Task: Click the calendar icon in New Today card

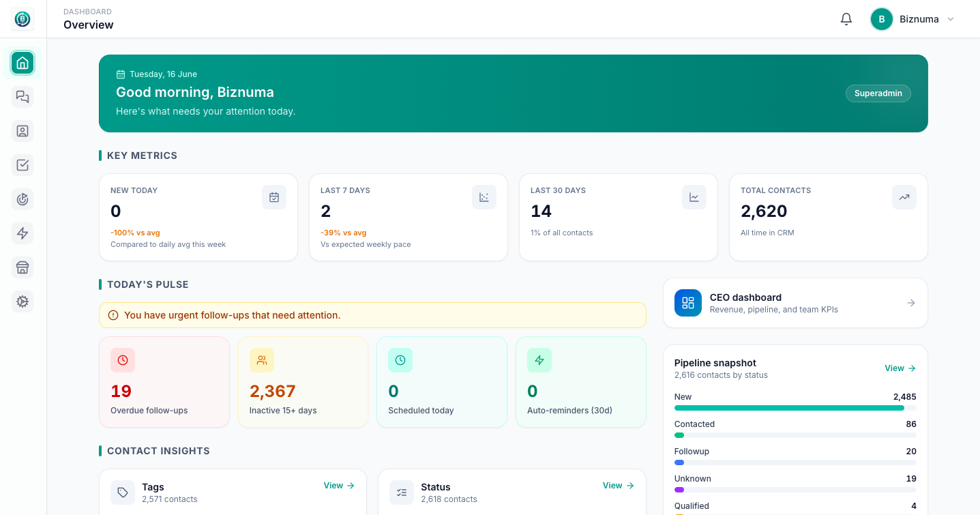Action: 274,197
